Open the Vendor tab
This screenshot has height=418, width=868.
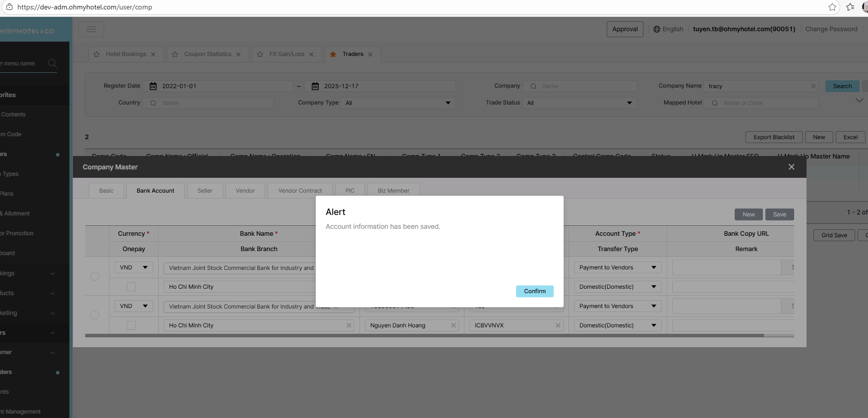click(245, 191)
